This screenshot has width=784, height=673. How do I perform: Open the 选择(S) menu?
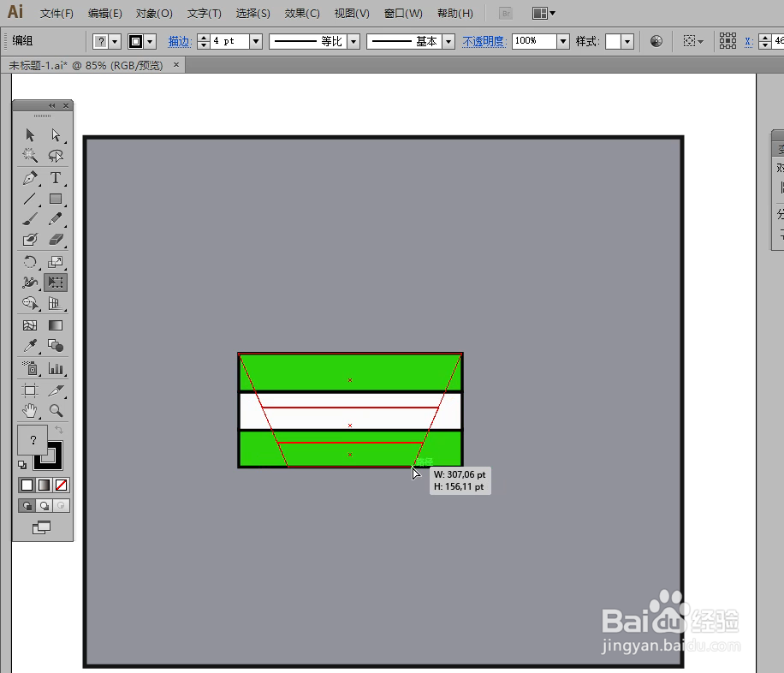253,14
